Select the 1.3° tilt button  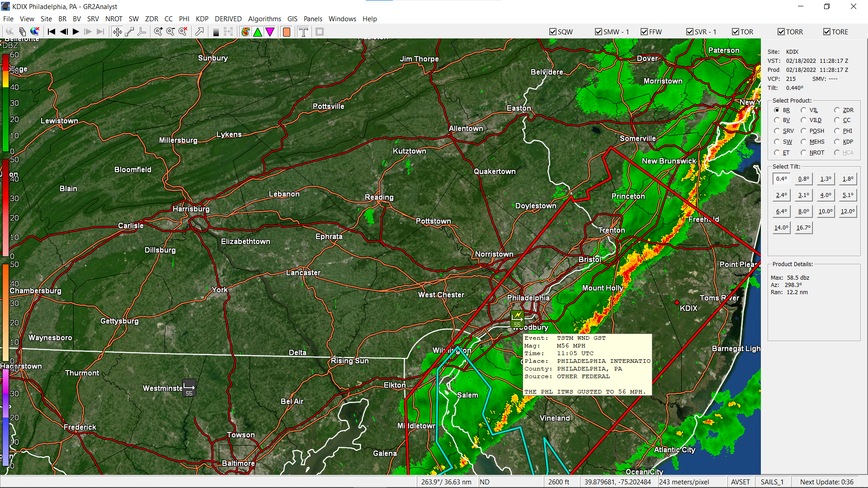pos(826,179)
